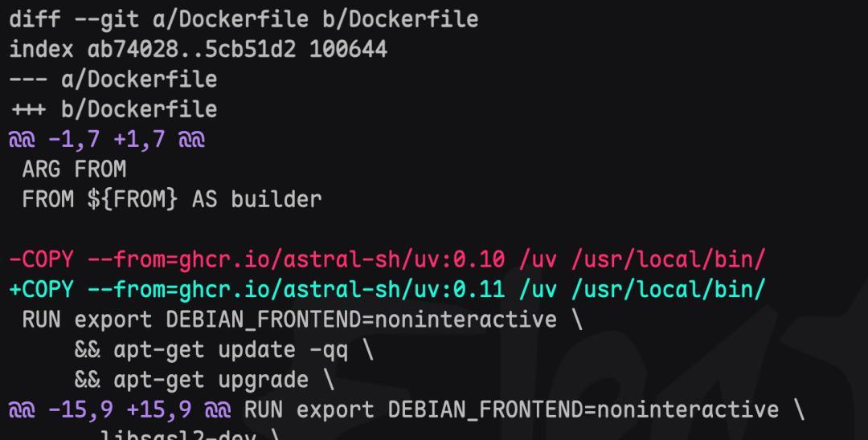Screen dimensions: 868x440
Task: Click the '+++ b/Dockerfile' new file line
Action: click(113, 109)
